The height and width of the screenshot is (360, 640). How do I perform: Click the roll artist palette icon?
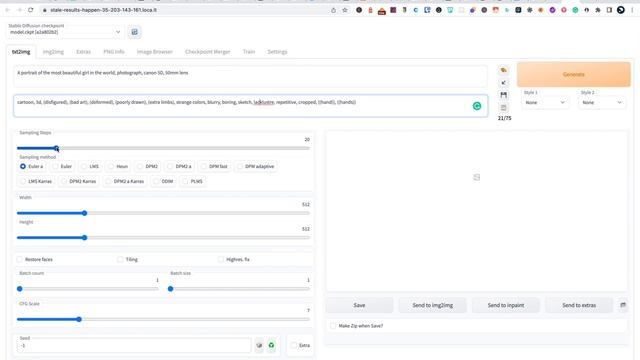[x=504, y=70]
